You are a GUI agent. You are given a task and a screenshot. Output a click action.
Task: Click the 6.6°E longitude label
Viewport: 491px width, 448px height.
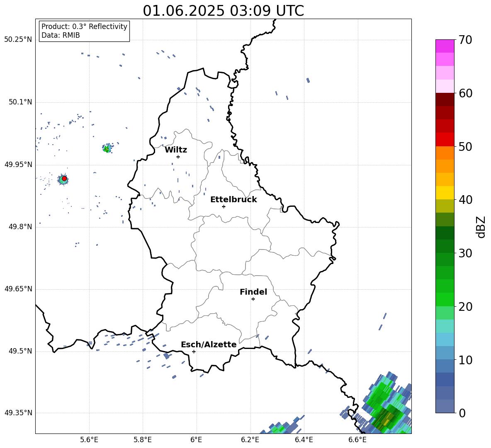click(357, 440)
